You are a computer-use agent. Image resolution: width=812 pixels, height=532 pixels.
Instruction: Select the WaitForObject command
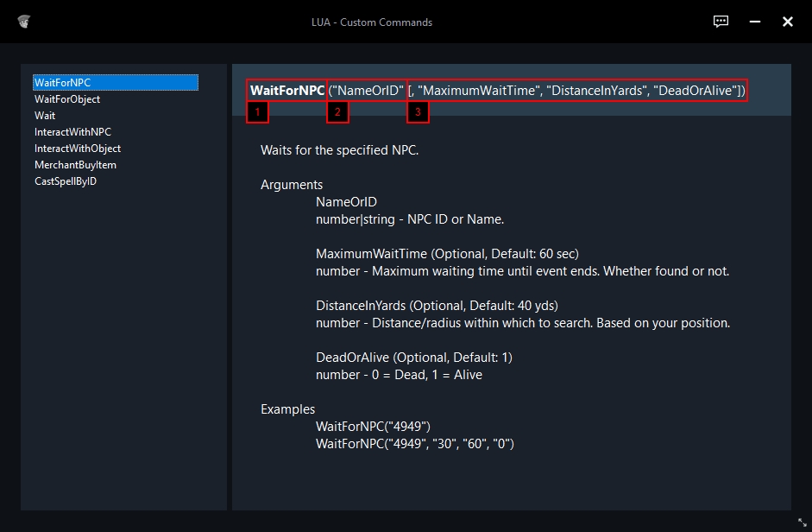coord(67,99)
